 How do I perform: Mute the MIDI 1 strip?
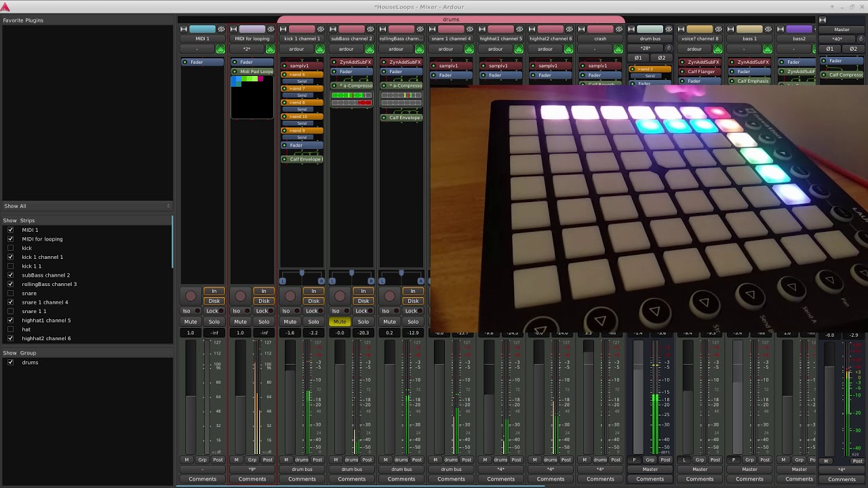point(191,321)
